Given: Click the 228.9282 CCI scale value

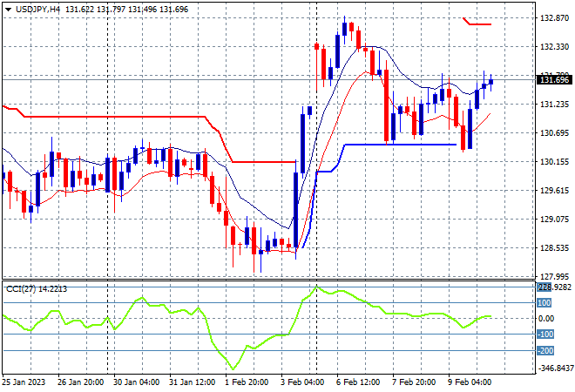Looking at the screenshot, I should click(554, 287).
